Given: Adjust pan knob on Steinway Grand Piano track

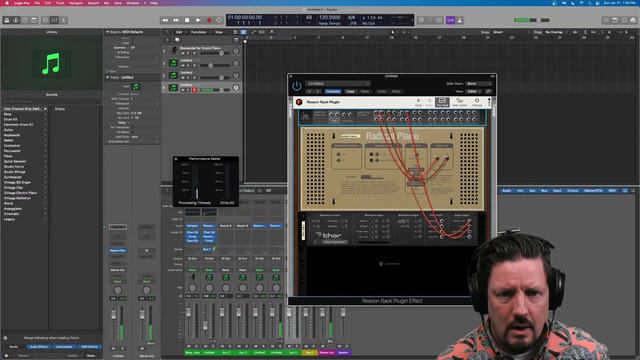Looking at the screenshot, I should pyautogui.click(x=236, y=51).
